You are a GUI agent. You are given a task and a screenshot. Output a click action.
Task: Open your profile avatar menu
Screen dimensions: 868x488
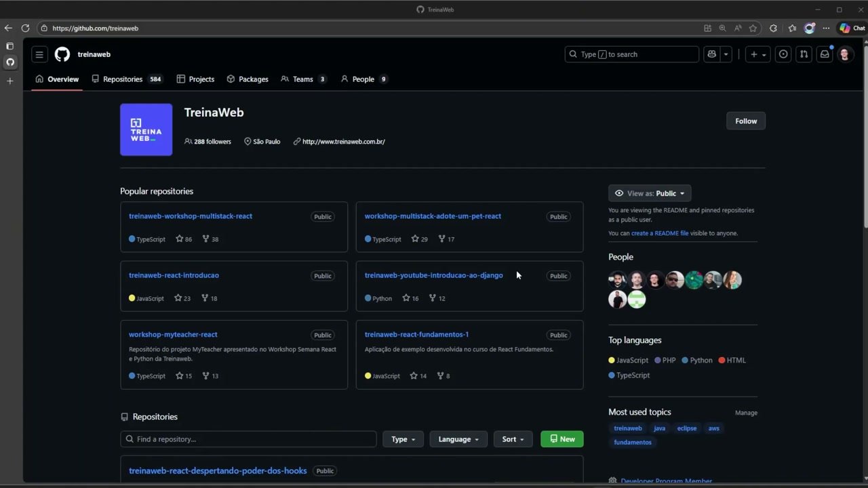tap(844, 54)
